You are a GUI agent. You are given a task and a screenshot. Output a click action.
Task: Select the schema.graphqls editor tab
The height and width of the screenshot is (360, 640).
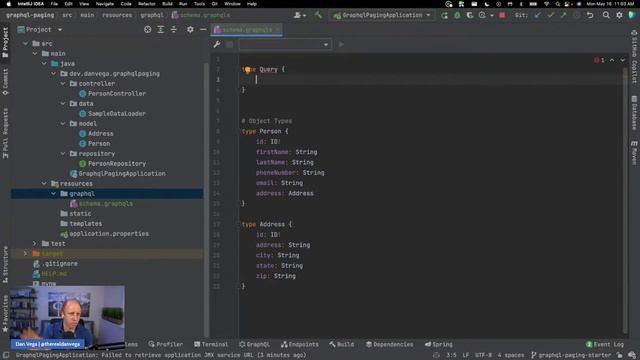(247, 29)
